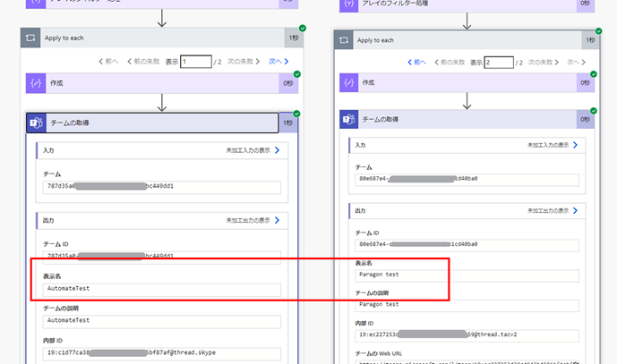Collapse right チームの取得 action card

point(467,119)
